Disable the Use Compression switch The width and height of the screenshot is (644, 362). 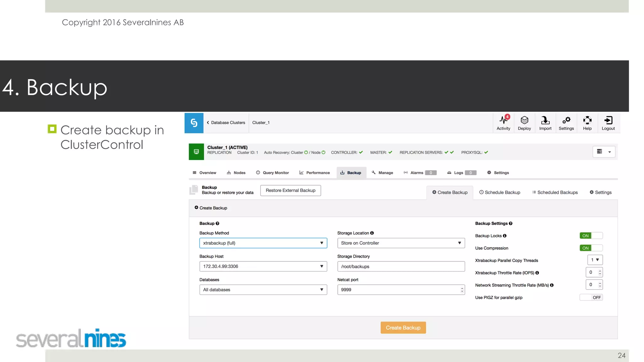tap(591, 248)
